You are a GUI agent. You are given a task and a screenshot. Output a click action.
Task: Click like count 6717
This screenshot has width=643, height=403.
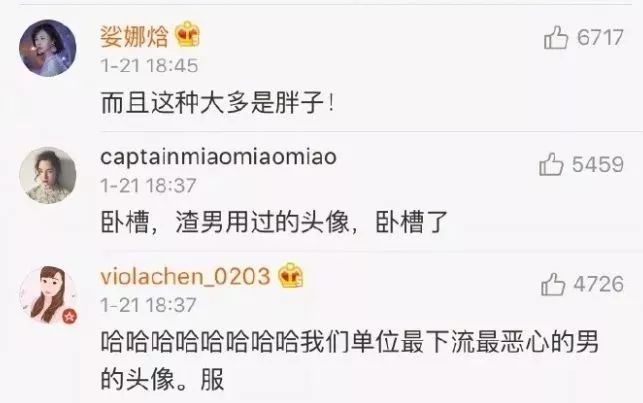coord(600,37)
